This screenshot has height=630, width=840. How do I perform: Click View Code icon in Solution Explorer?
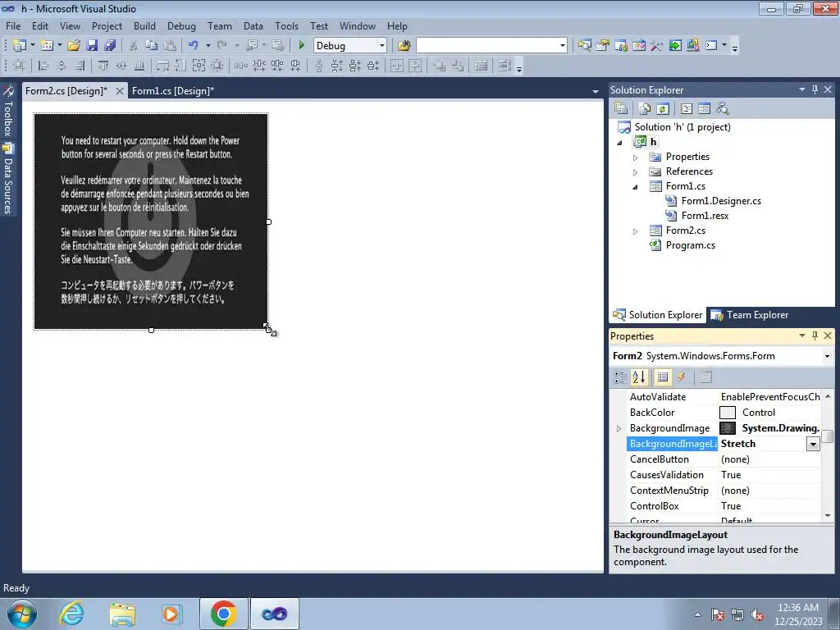coord(687,109)
